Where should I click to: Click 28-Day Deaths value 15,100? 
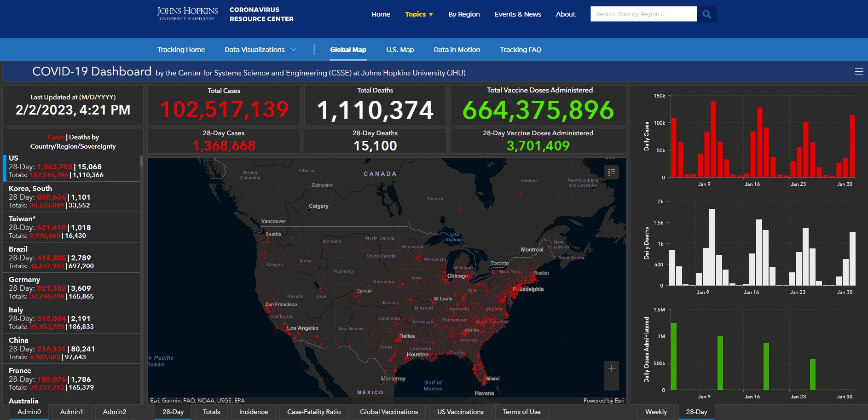375,146
